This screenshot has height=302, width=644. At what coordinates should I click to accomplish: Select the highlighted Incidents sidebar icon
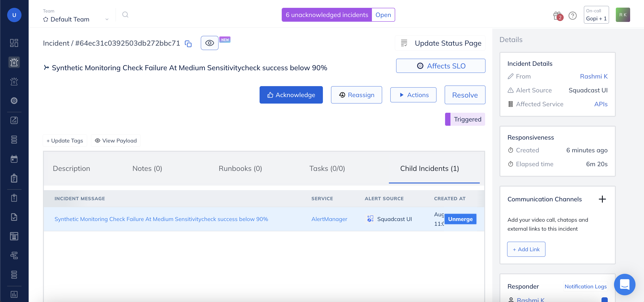(x=14, y=62)
